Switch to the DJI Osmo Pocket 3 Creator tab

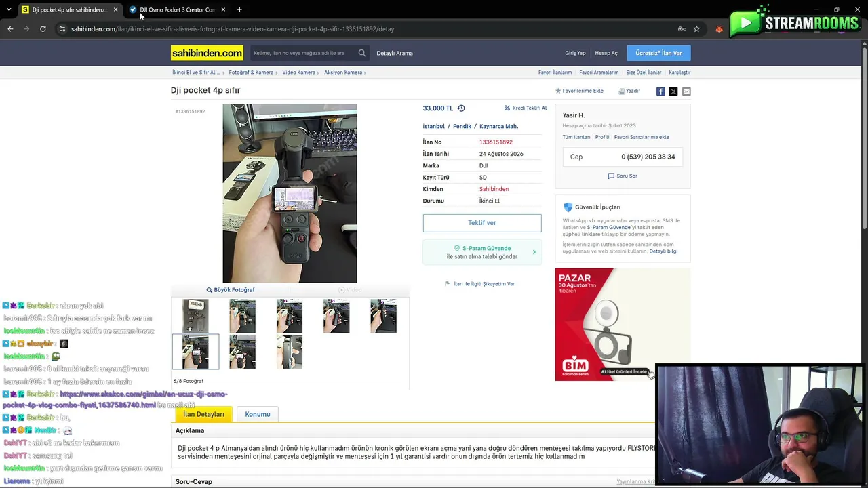[177, 9]
